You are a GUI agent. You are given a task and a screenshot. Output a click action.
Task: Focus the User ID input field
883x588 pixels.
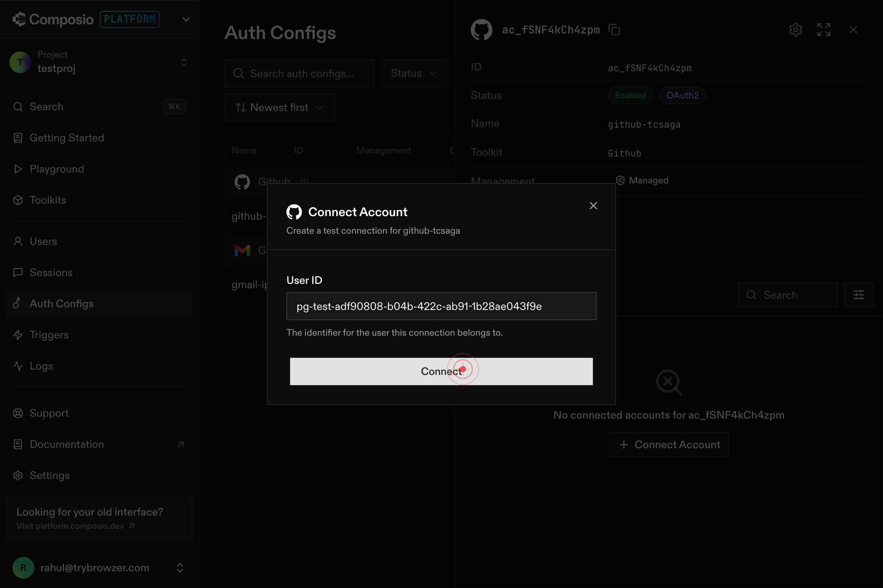click(441, 306)
